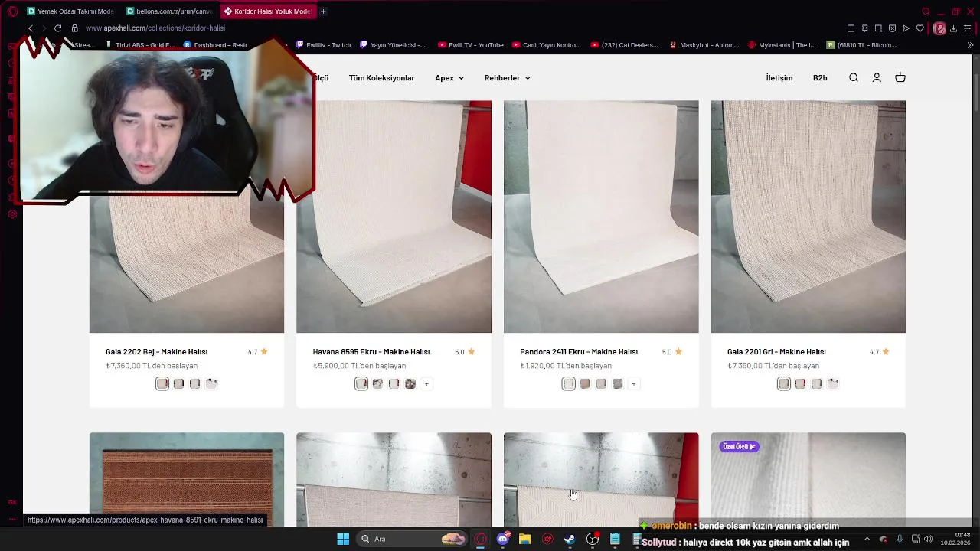Open the account profile icon
This screenshot has width=980, height=551.
[877, 78]
